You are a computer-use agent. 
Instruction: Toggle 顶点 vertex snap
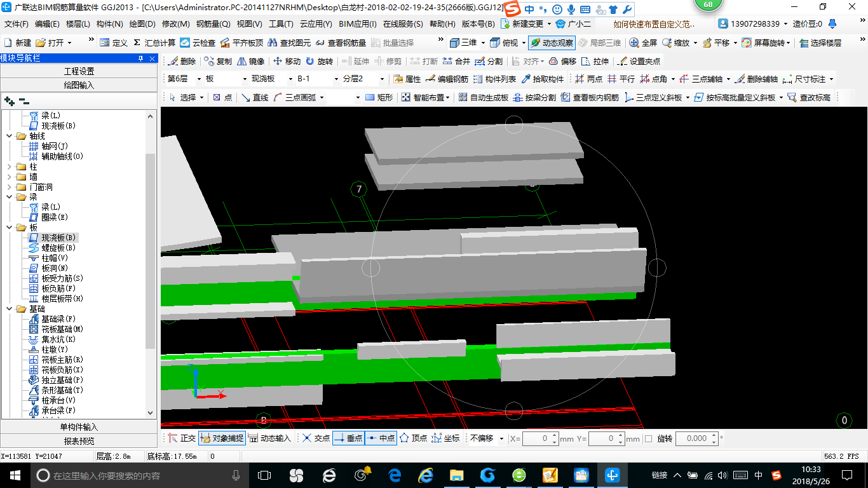[414, 438]
